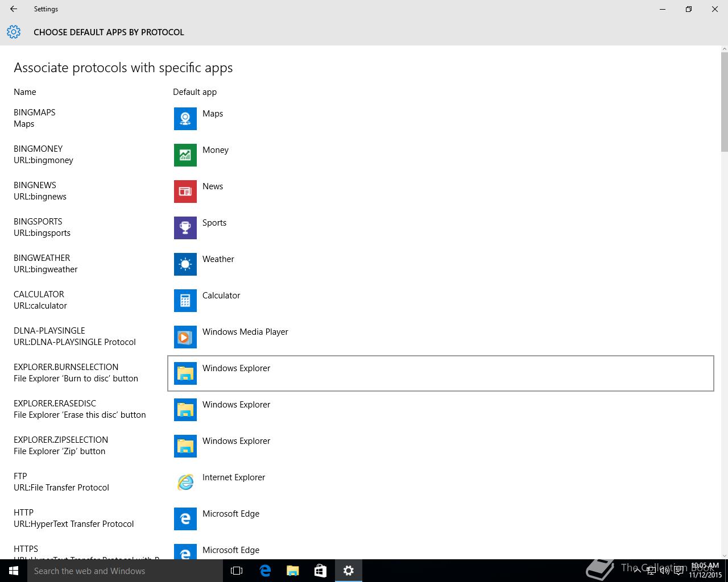Go back using the back arrow
Screen dimensions: 728x582
click(14, 9)
